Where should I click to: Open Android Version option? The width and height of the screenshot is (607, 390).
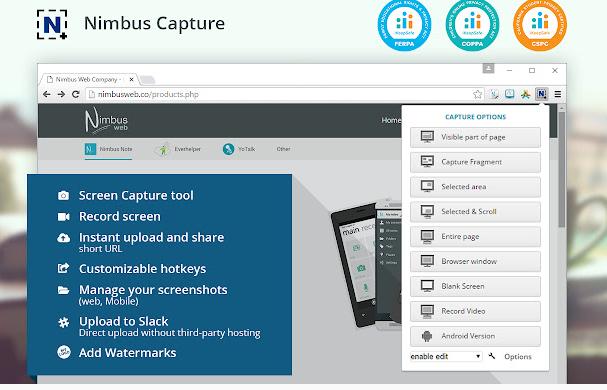click(x=475, y=336)
